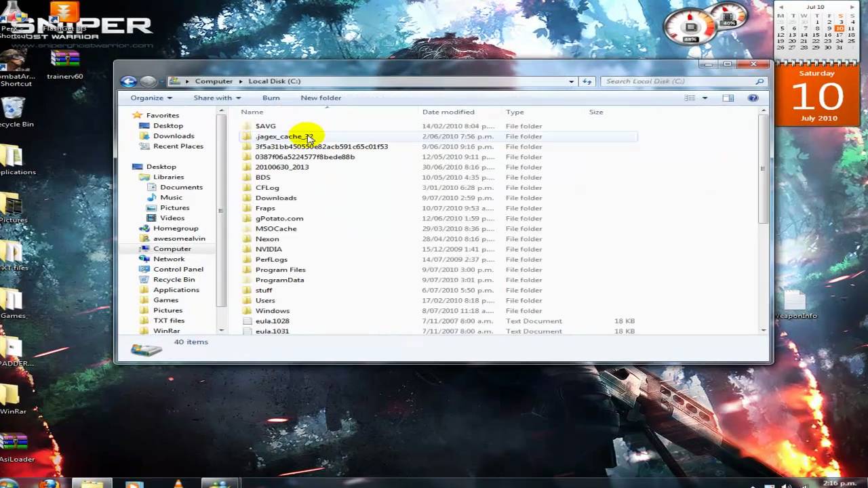
Task: Select the MSOCache folder
Action: [276, 228]
